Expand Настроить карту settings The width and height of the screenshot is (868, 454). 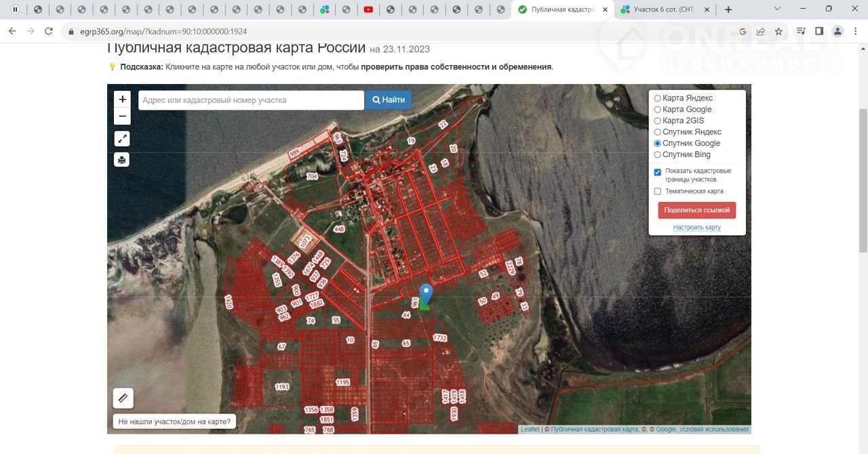pos(696,227)
